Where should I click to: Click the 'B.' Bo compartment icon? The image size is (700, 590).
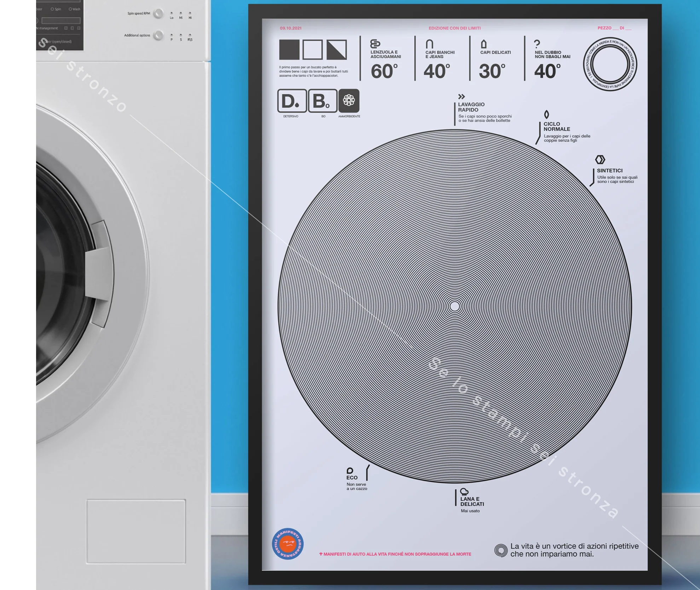[322, 101]
